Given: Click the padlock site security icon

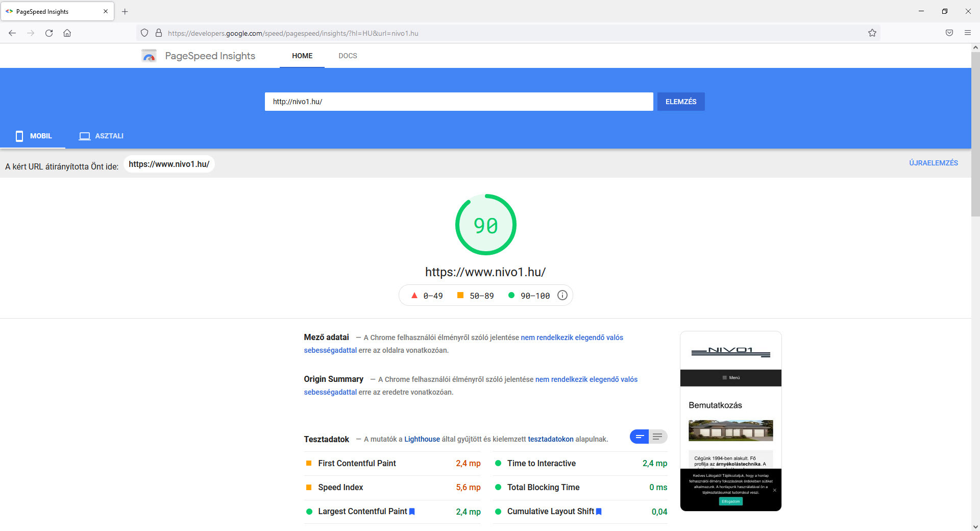Looking at the screenshot, I should pyautogui.click(x=159, y=33).
